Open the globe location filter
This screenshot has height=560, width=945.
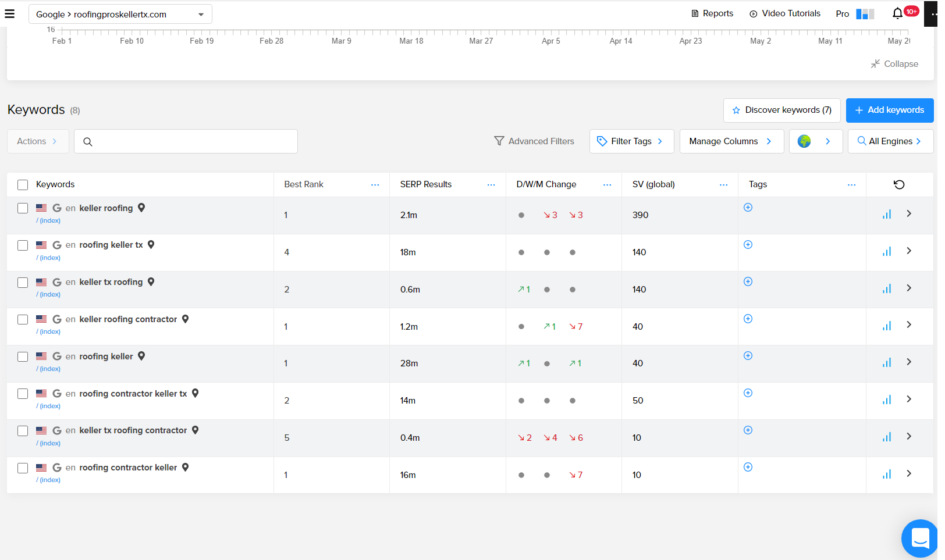coord(815,141)
